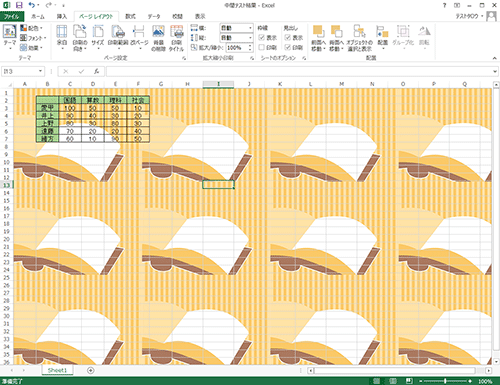Click the Insert Function fx button

96,71
